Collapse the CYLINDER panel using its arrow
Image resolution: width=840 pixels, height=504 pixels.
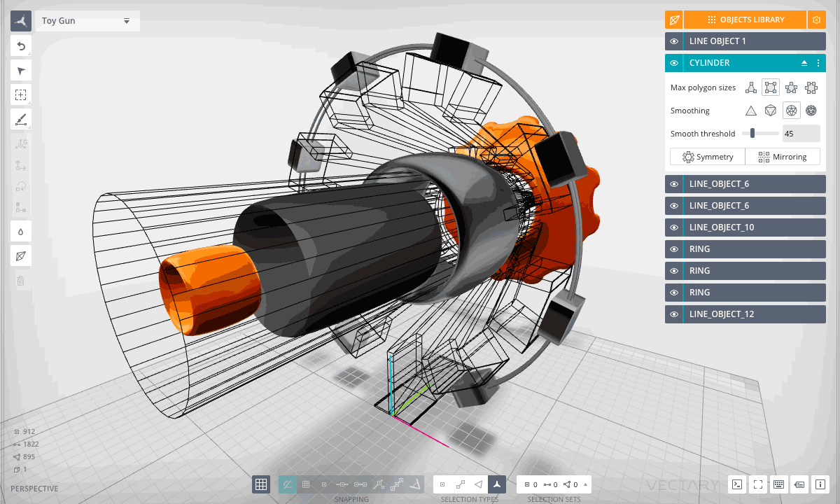click(x=804, y=63)
